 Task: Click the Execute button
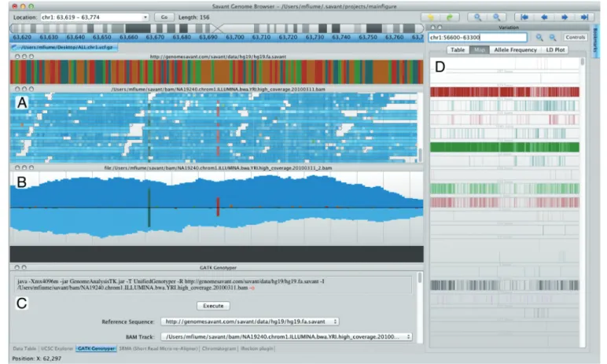213,306
